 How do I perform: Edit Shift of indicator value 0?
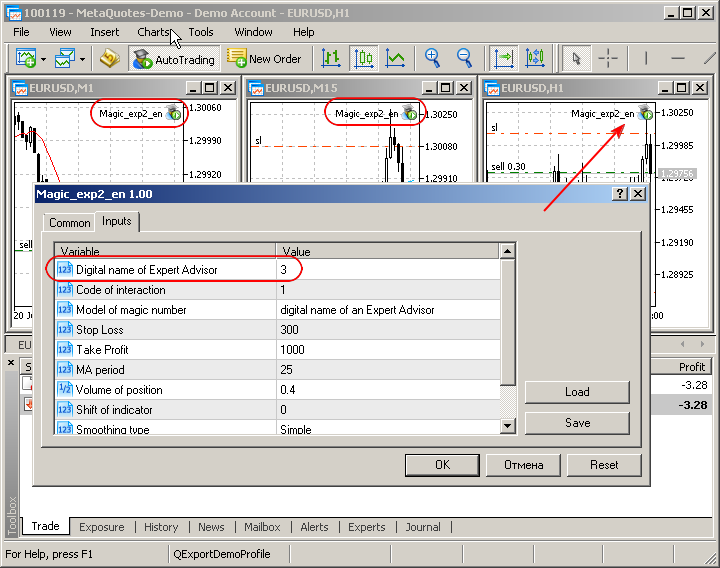(388, 410)
